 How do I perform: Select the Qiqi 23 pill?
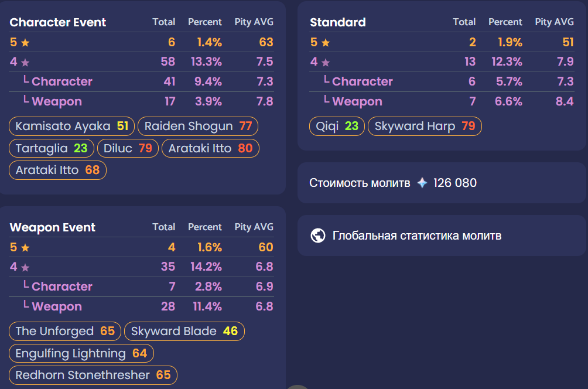337,126
